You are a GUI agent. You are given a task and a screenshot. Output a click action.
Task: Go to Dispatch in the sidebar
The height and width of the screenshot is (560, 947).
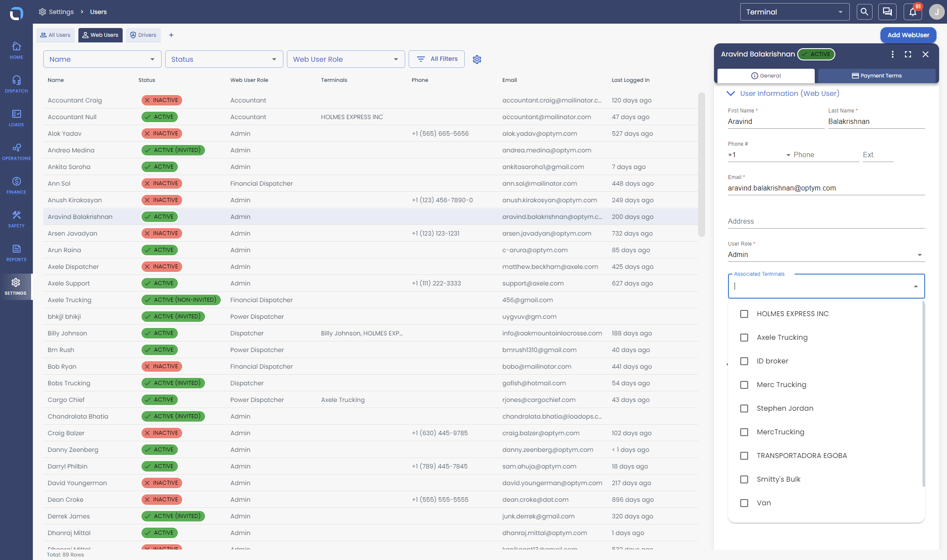coord(16,84)
